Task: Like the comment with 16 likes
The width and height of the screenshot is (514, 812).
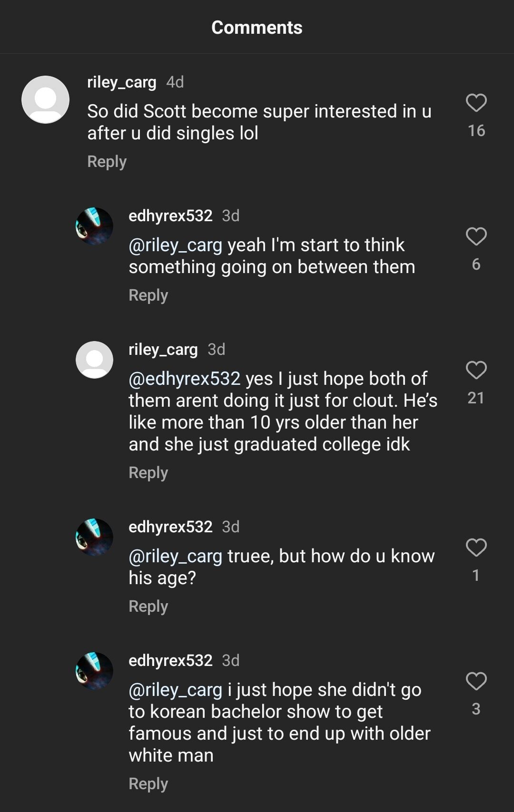Action: [x=476, y=103]
